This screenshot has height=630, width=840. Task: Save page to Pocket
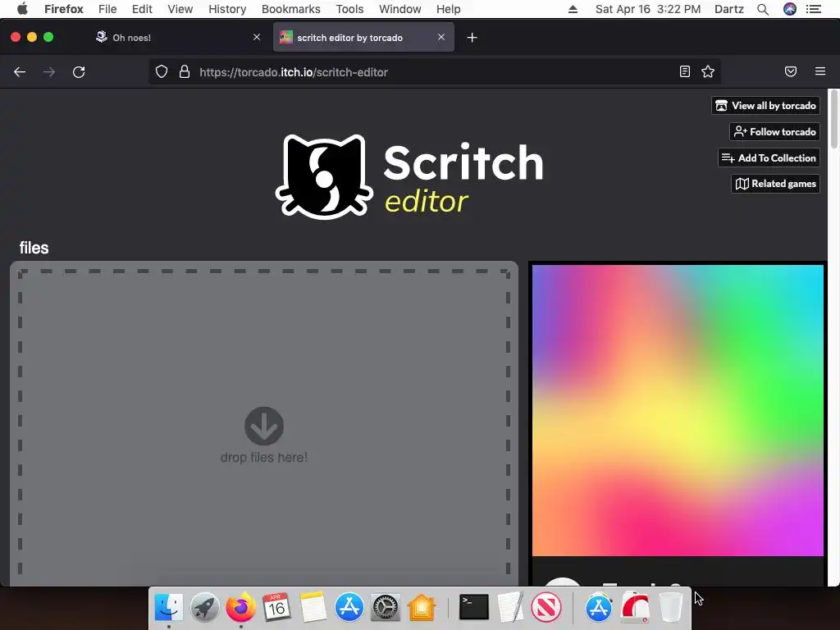pos(791,72)
